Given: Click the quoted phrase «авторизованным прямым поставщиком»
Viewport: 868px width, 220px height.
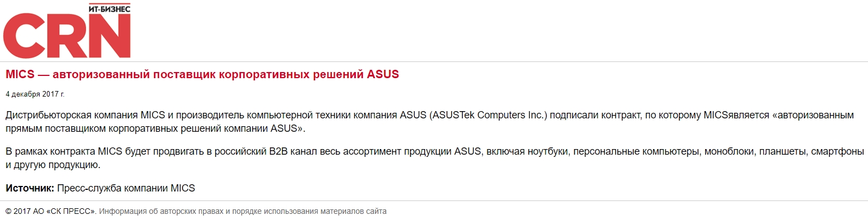Looking at the screenshot, I should [x=430, y=122].
